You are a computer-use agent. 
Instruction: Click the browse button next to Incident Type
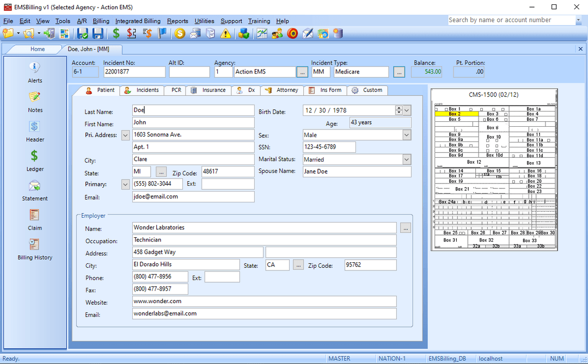[x=400, y=71]
